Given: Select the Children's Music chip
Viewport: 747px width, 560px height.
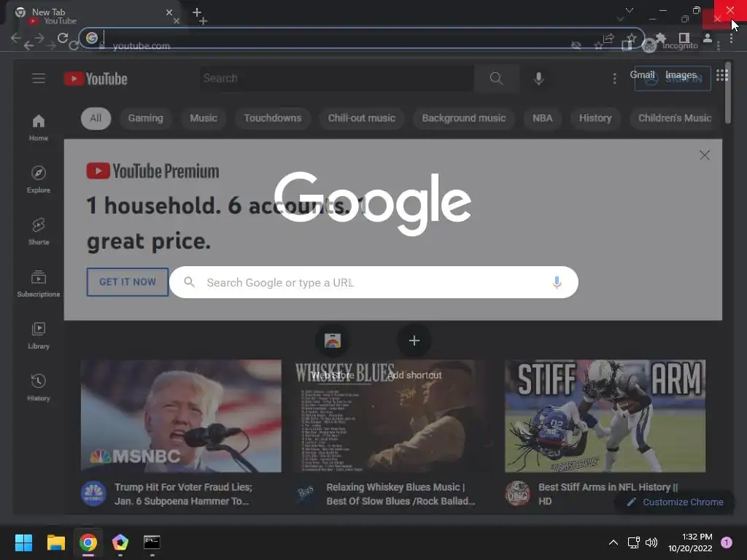Looking at the screenshot, I should coord(675,118).
